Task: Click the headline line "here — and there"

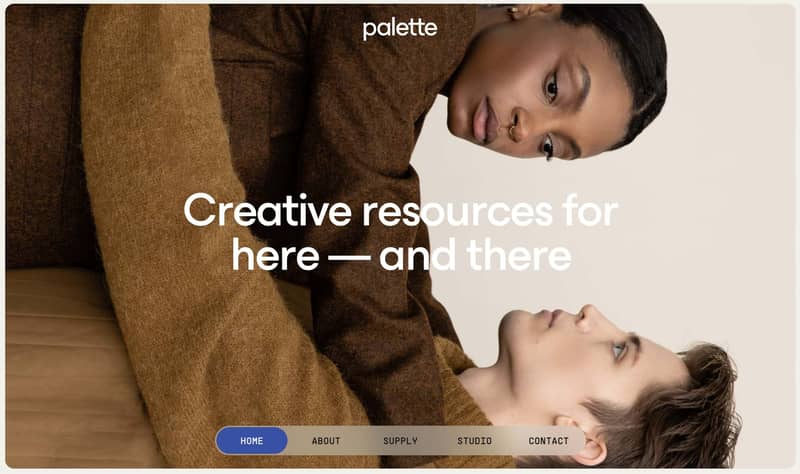Action: click(402, 255)
